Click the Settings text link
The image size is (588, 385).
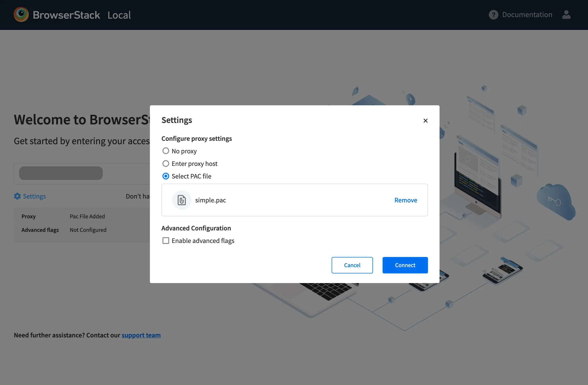pos(34,196)
